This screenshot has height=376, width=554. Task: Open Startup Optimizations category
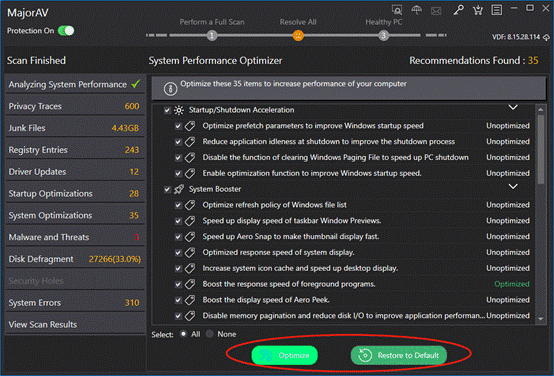[75, 194]
